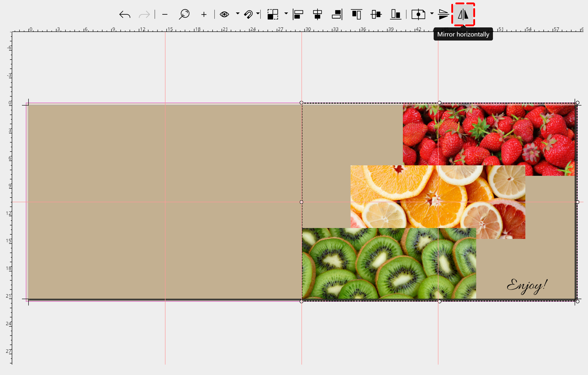The width and height of the screenshot is (588, 375).
Task: Select the strawberries photo block
Action: click(x=488, y=134)
